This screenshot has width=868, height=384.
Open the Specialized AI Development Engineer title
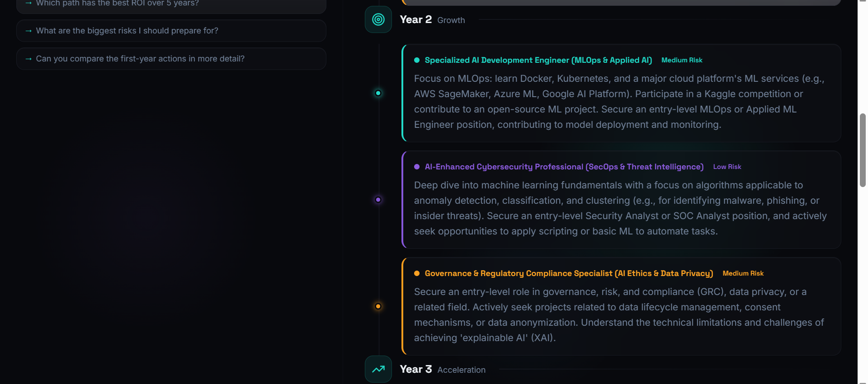pyautogui.click(x=538, y=60)
